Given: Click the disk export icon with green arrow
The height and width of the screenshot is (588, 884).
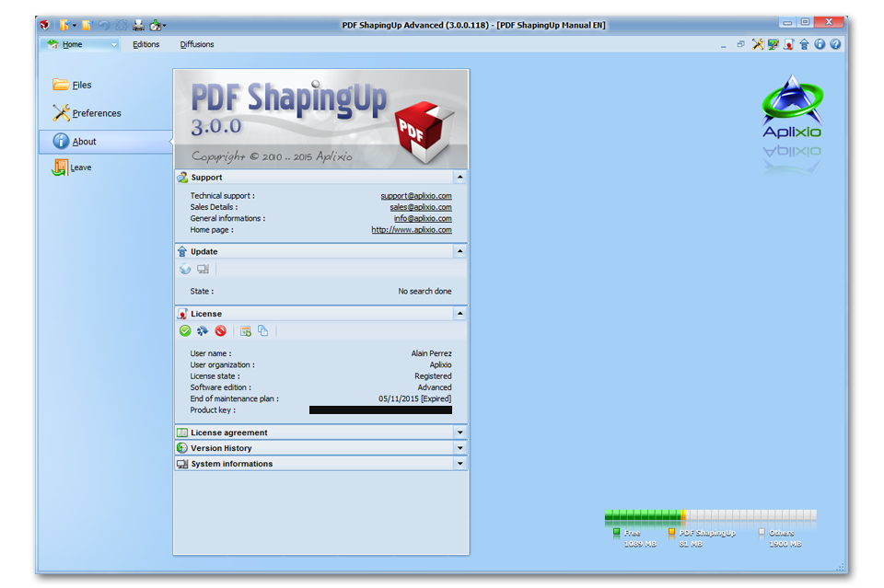Looking at the screenshot, I should coord(155,25).
